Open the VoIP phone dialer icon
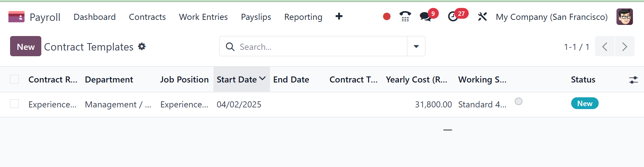 click(x=405, y=16)
